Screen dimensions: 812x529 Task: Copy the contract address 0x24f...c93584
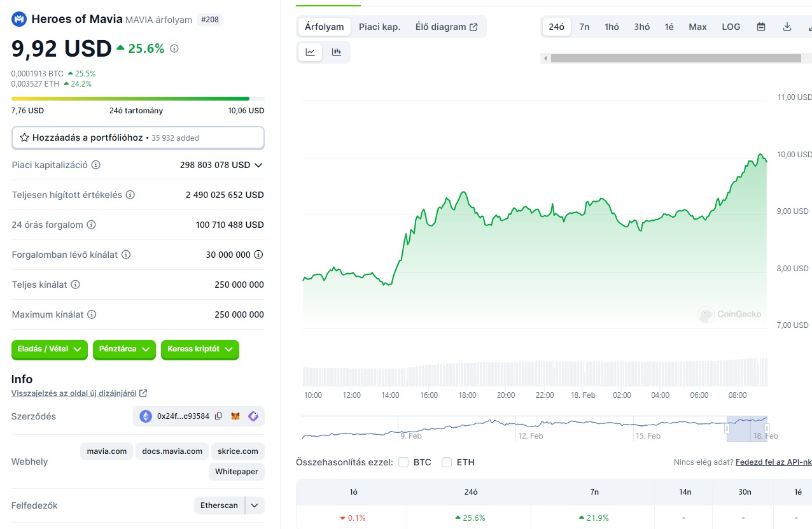point(218,416)
